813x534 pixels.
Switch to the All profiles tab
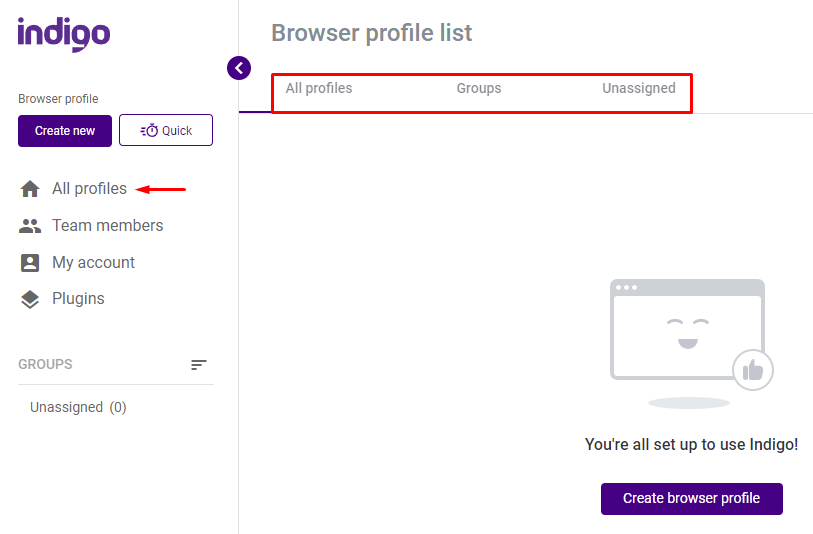(x=319, y=88)
